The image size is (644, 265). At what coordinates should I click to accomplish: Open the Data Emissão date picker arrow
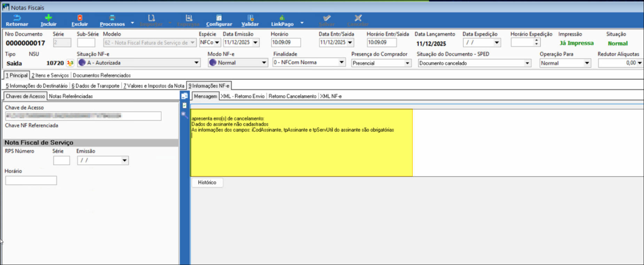tap(255, 42)
